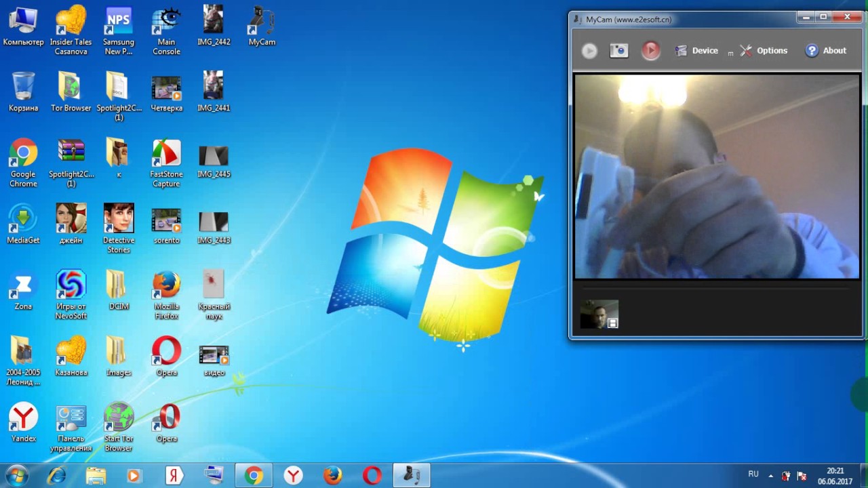Open the About dialog in MyCam

click(x=826, y=51)
